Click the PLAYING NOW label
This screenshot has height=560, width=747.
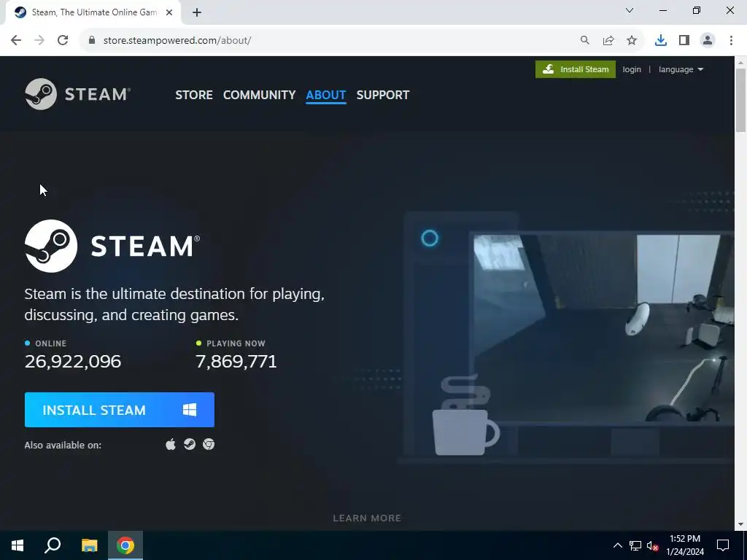(x=236, y=343)
